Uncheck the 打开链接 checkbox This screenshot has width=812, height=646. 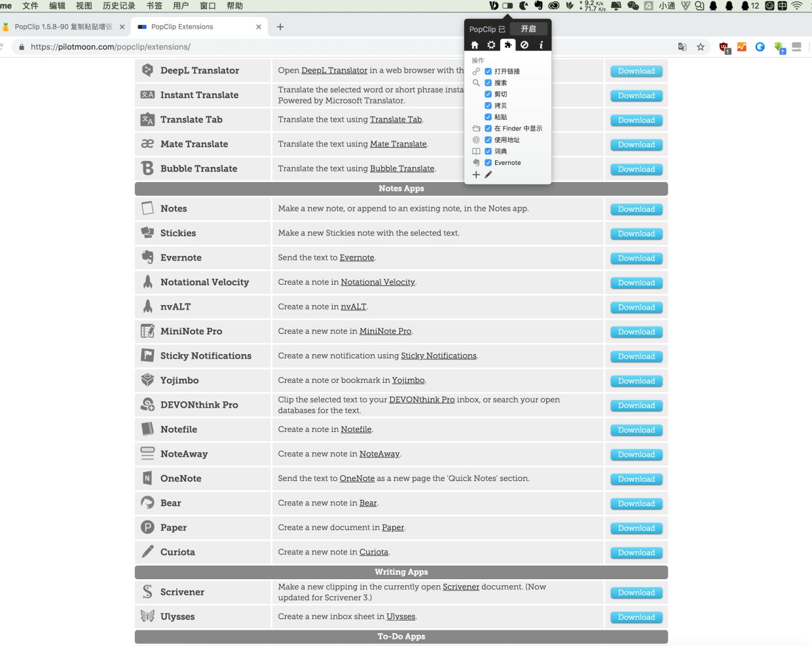point(488,71)
